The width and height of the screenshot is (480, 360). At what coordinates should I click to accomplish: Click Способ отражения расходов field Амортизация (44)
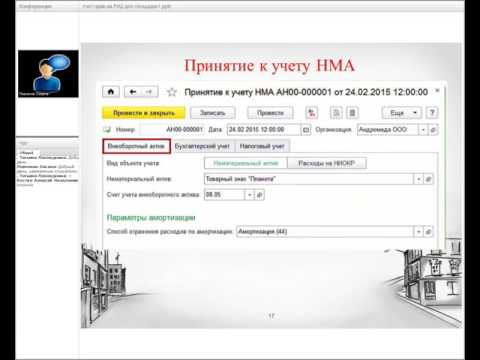[x=325, y=231]
